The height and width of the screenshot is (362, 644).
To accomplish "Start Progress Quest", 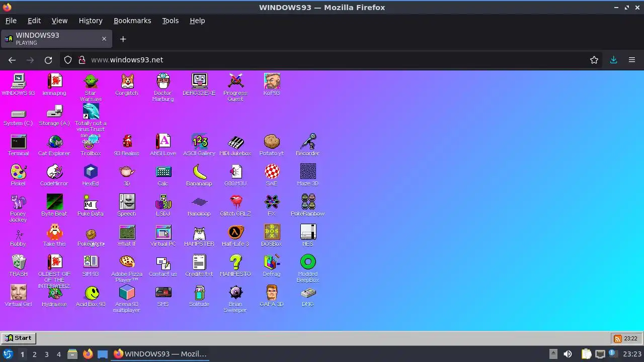I will pyautogui.click(x=235, y=87).
